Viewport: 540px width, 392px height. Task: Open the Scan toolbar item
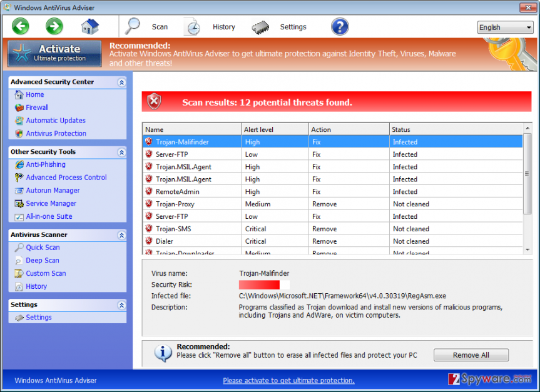tap(160, 27)
